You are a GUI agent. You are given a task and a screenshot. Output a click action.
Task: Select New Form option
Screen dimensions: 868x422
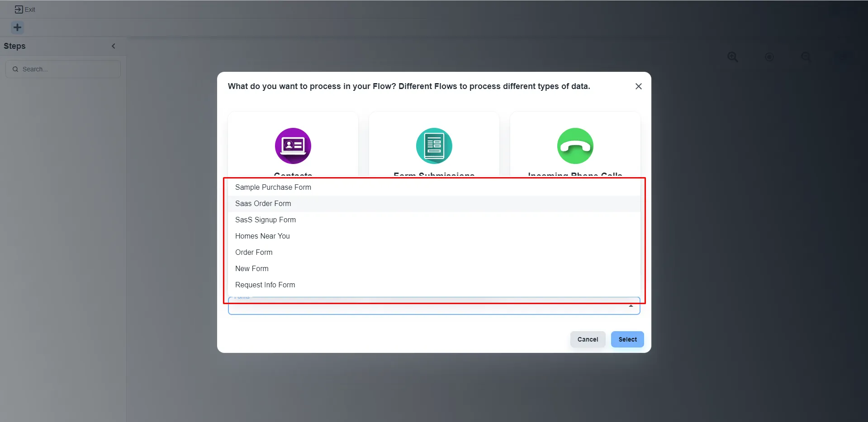tap(434, 268)
